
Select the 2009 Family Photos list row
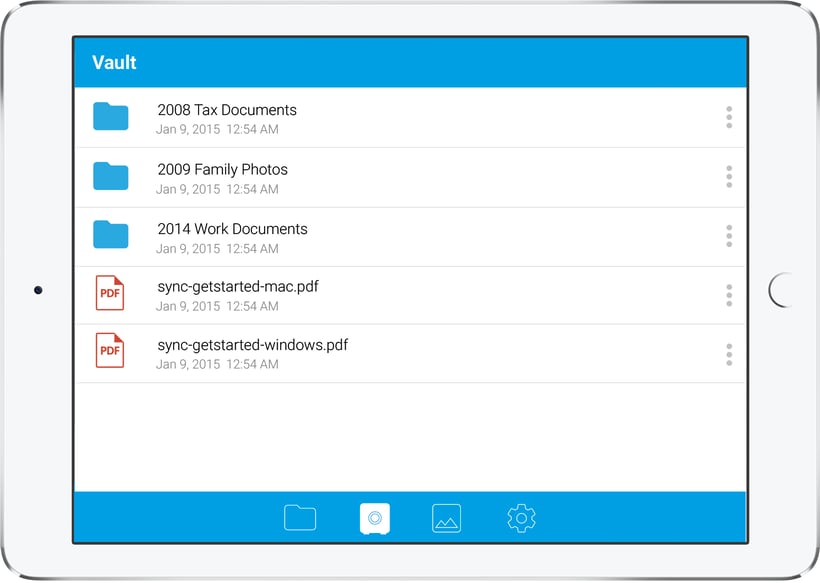(400, 176)
